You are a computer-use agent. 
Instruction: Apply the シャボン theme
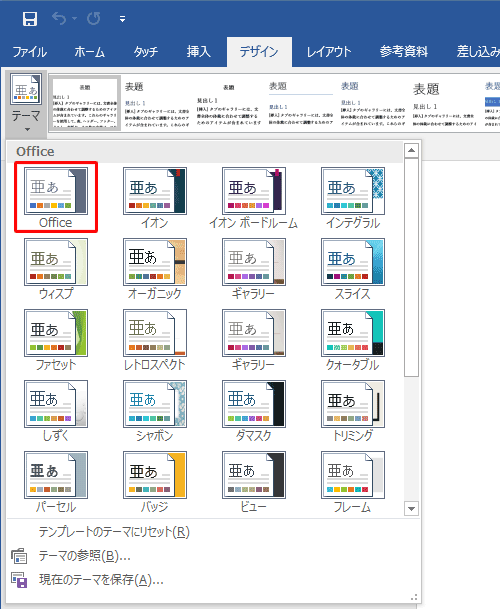tap(155, 411)
